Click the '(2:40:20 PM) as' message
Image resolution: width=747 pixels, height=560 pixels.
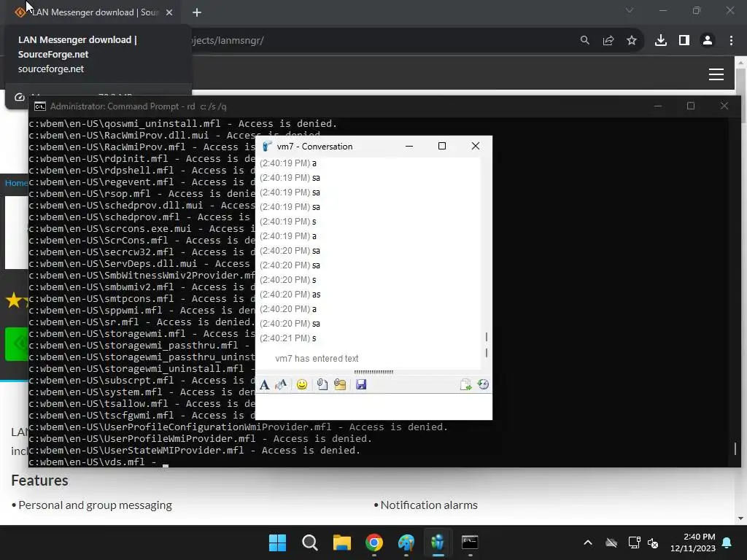pyautogui.click(x=290, y=295)
